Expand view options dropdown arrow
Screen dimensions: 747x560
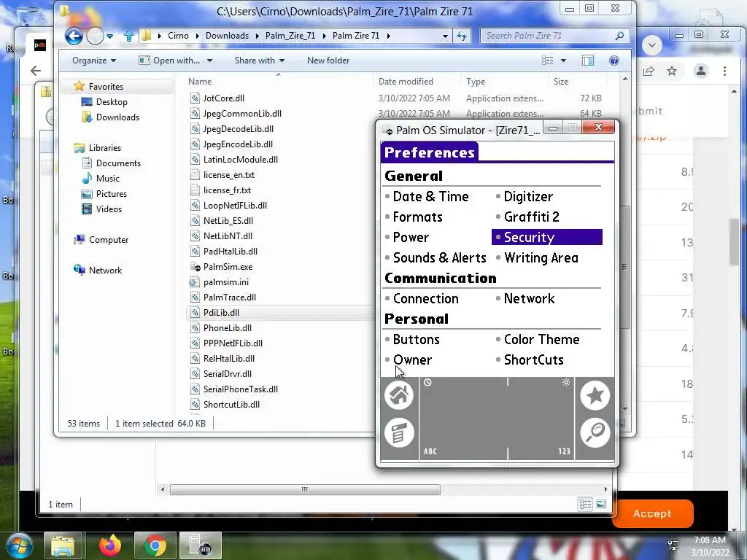pyautogui.click(x=563, y=61)
